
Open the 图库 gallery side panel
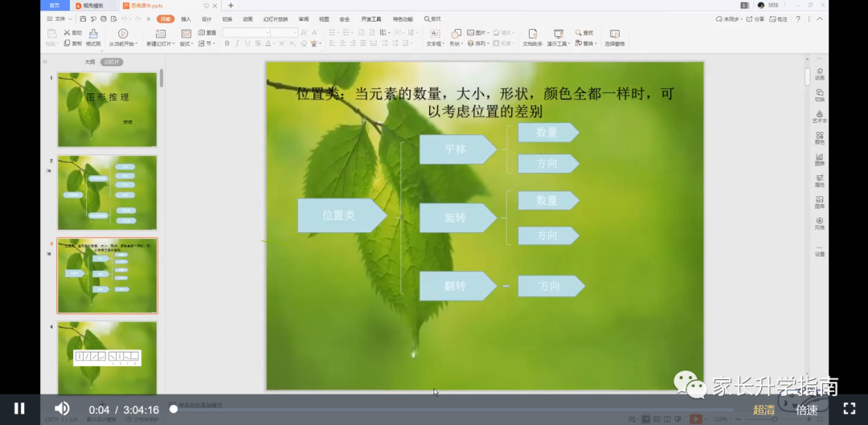(x=819, y=202)
